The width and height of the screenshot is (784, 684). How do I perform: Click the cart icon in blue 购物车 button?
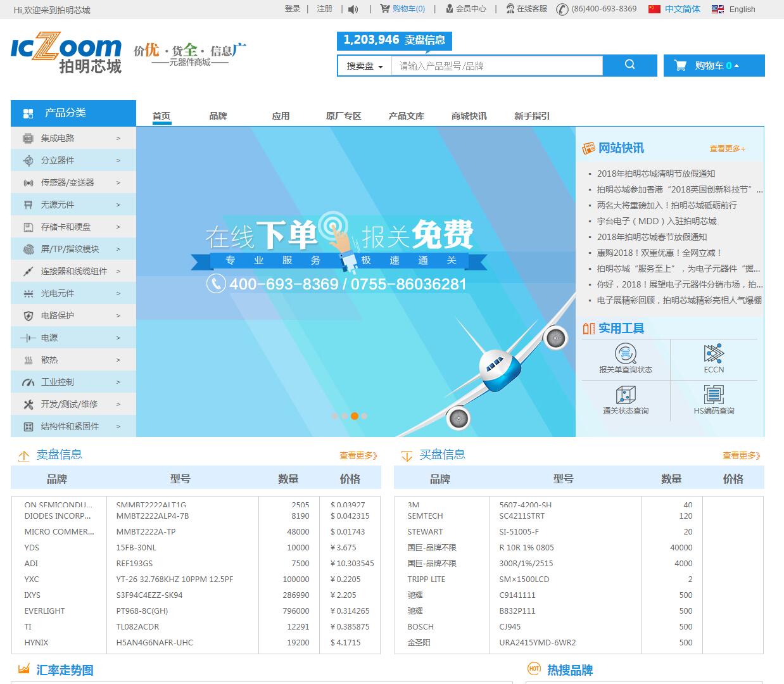(680, 65)
